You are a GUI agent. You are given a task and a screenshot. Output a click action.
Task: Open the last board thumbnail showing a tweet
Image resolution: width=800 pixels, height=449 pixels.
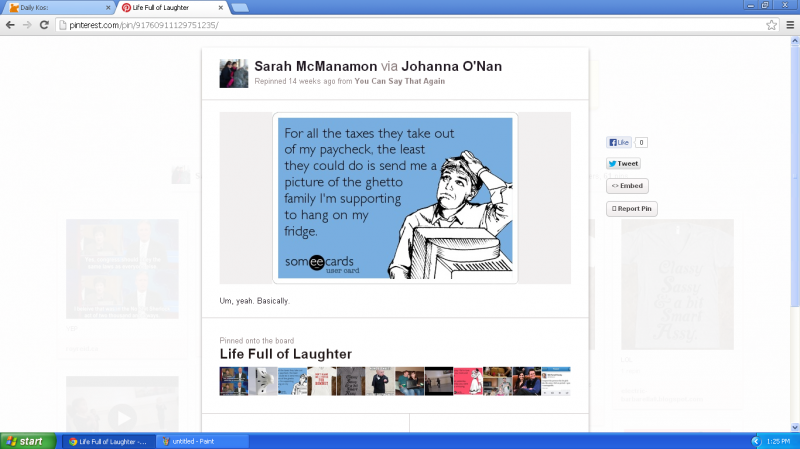pos(556,381)
